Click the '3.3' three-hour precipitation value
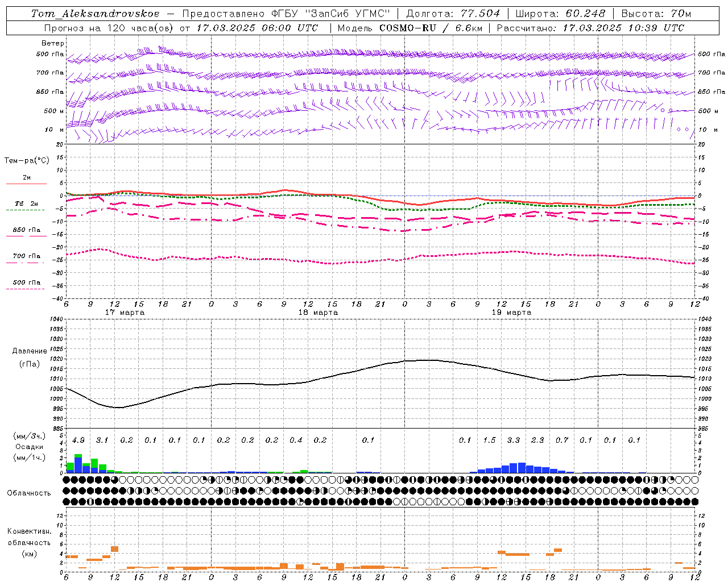 tap(514, 440)
